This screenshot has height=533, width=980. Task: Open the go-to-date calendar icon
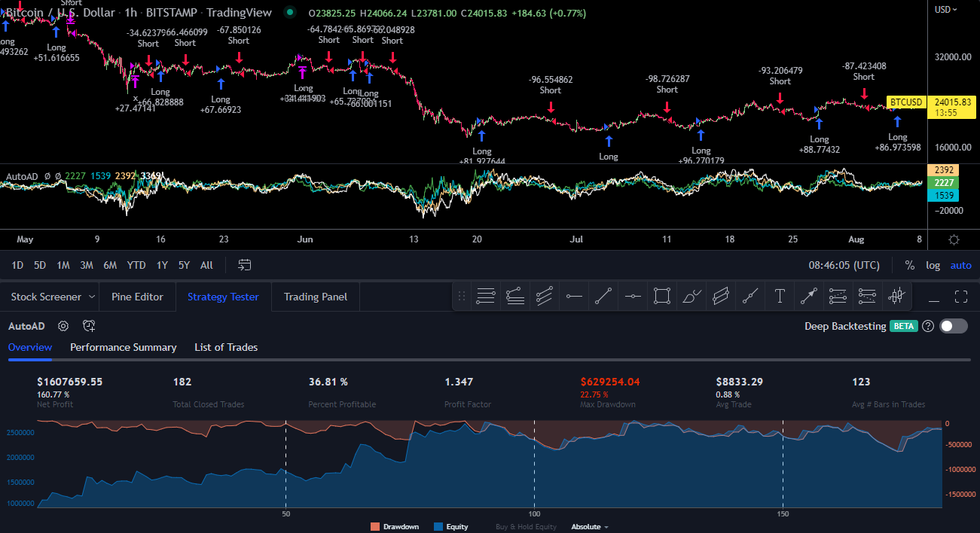pos(244,265)
